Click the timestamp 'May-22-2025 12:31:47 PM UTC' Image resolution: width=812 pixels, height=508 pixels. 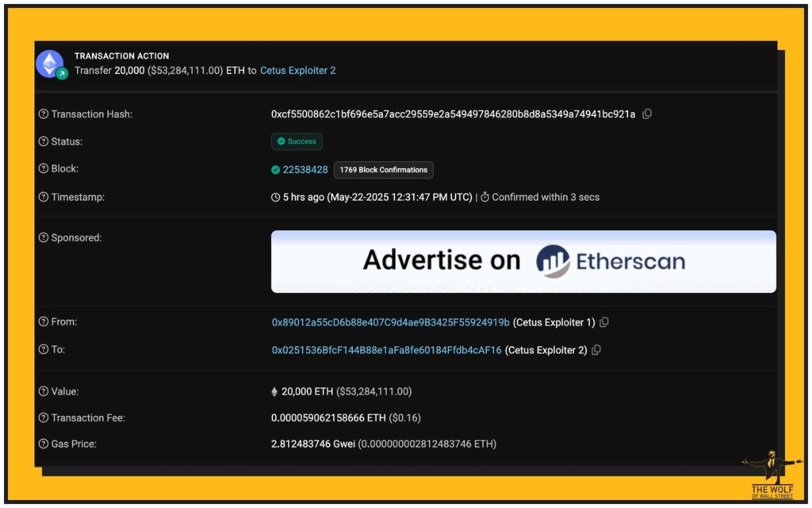click(400, 198)
